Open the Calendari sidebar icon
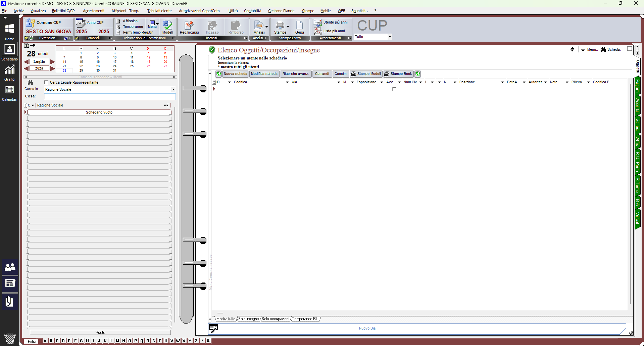644x346 pixels. (x=9, y=91)
